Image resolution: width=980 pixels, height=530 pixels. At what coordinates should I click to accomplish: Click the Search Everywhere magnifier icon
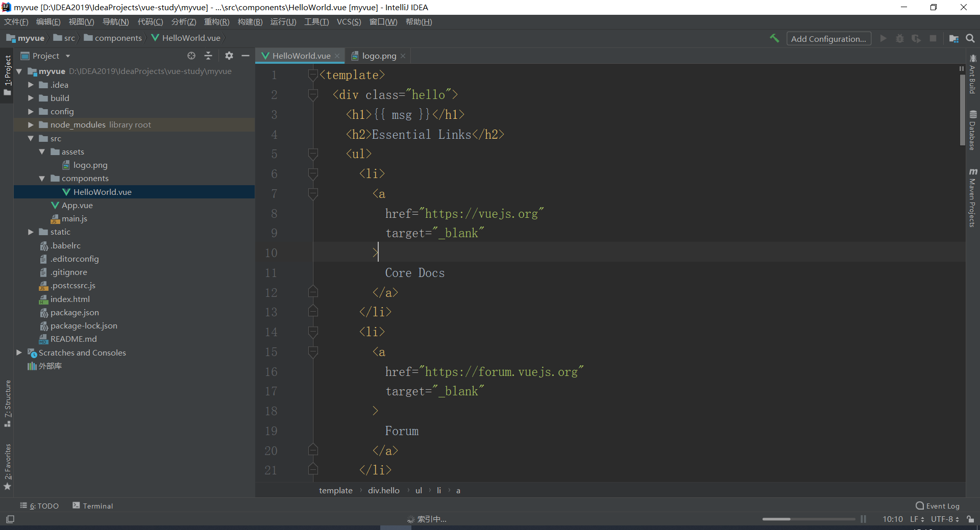[970, 38]
